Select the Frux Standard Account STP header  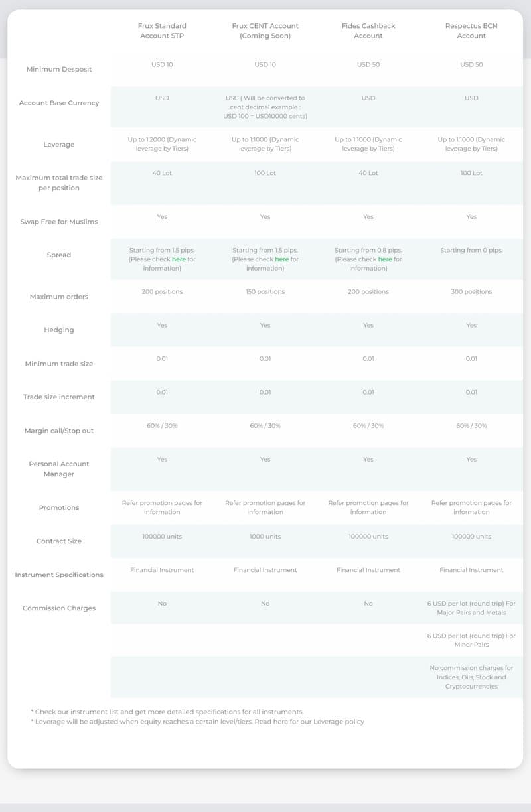point(162,31)
